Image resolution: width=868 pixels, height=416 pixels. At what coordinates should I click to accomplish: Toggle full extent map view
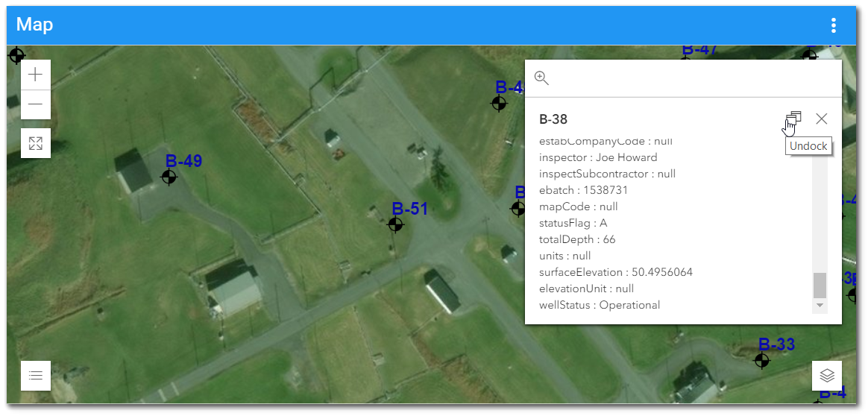pos(36,144)
